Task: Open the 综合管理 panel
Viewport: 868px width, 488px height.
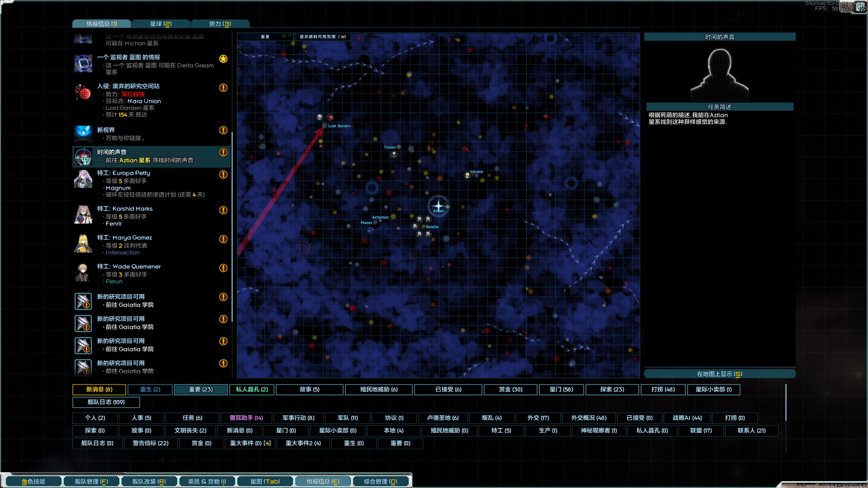Action: click(381, 481)
